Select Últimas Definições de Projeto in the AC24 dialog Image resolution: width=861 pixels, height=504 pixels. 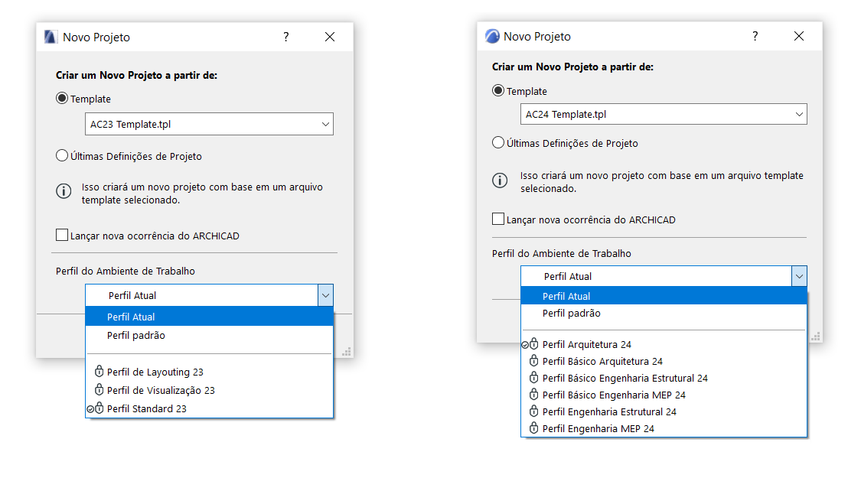coord(498,143)
